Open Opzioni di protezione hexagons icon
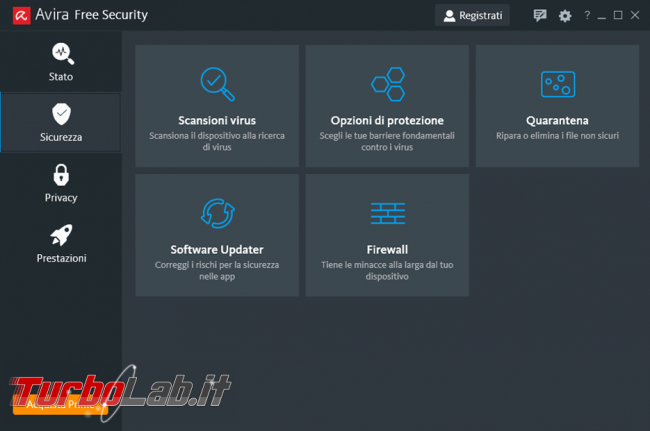 pos(388,84)
